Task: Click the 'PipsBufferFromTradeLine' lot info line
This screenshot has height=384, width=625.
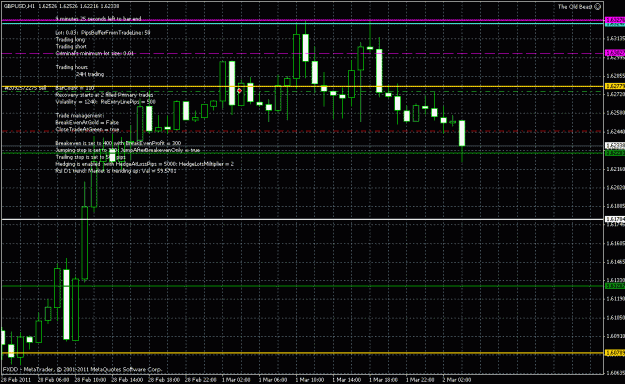Action: pos(103,33)
